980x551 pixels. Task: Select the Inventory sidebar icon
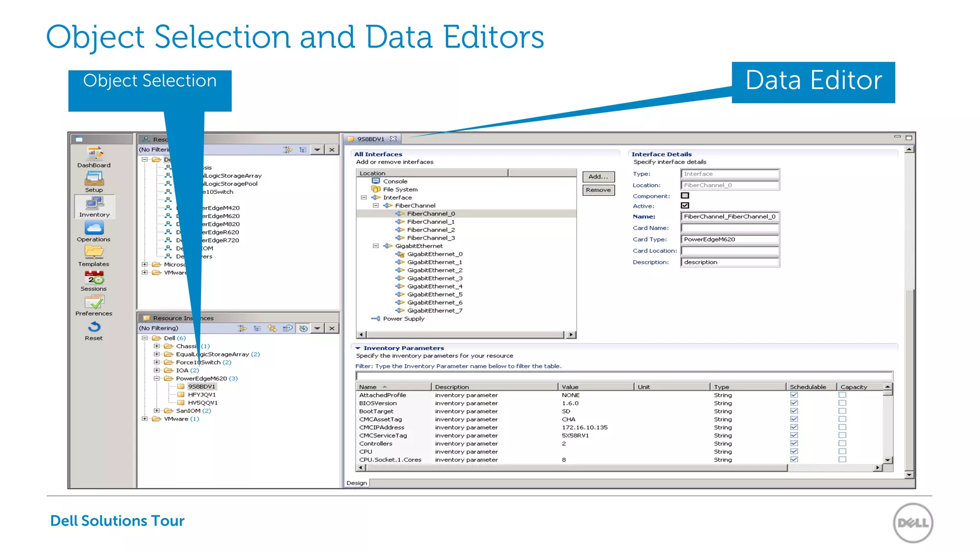pos(94,204)
